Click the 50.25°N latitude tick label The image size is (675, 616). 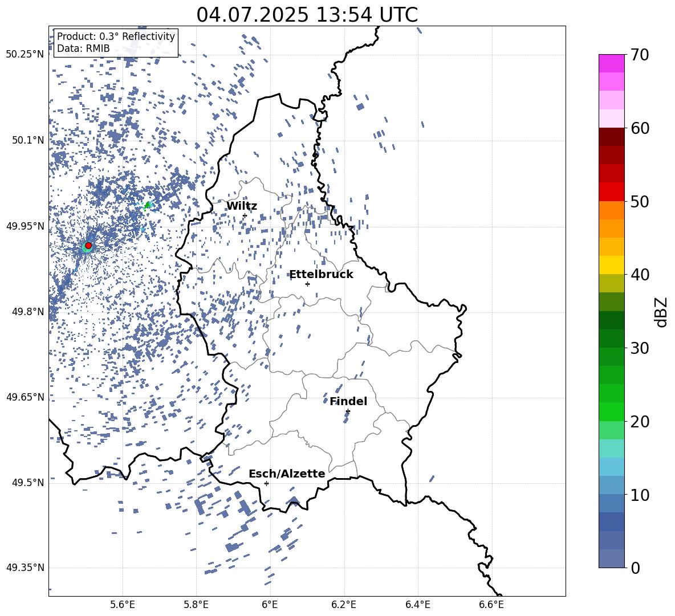tap(25, 55)
